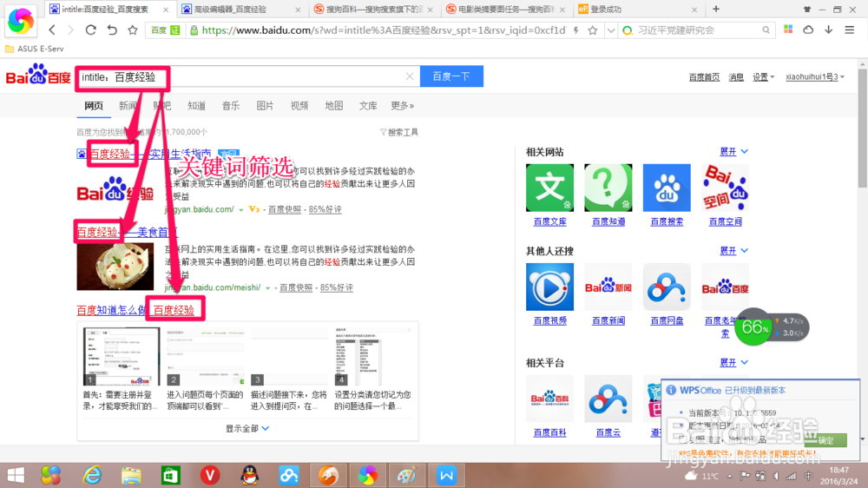
Task: Open the ASUS E-Serv bookmark folder
Action: click(x=35, y=49)
